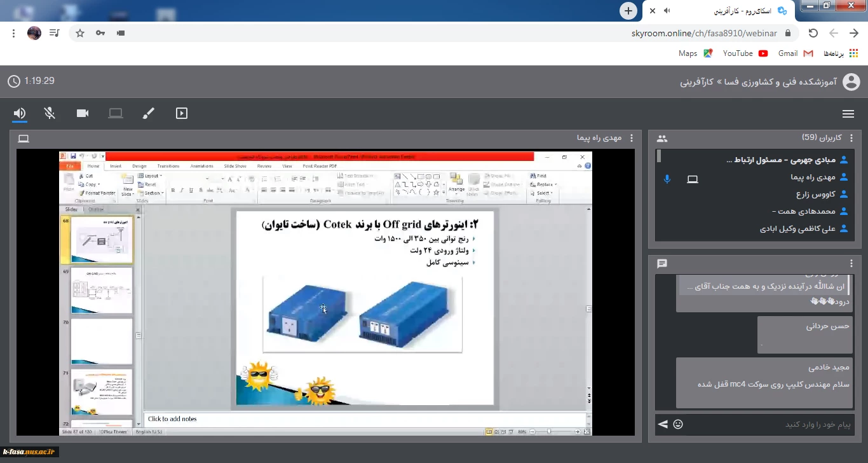The height and width of the screenshot is (463, 868).
Task: Click the session timer clock icon
Action: (14, 81)
